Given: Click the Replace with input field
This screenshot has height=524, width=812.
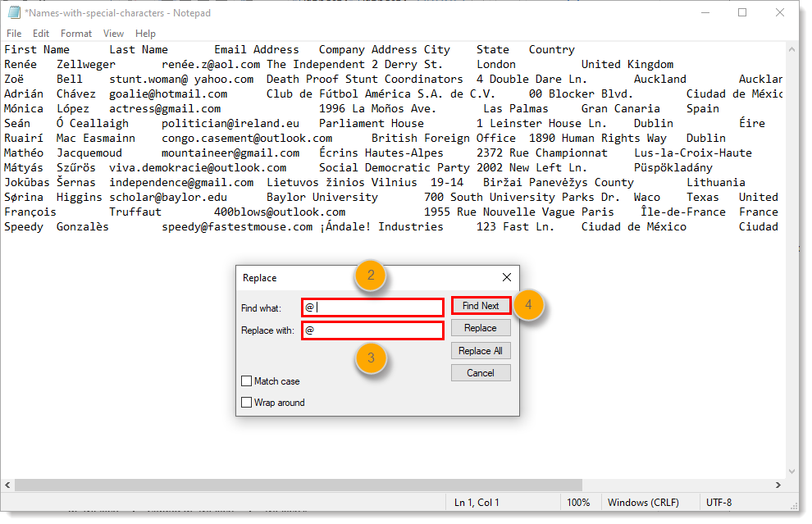Looking at the screenshot, I should (373, 330).
